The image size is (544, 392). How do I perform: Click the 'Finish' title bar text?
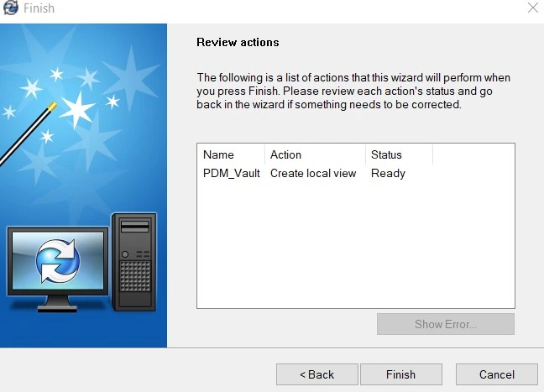[x=39, y=8]
